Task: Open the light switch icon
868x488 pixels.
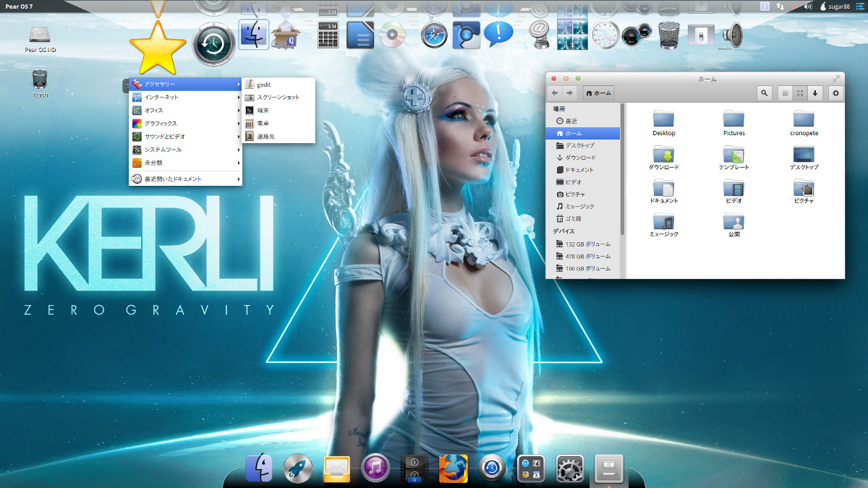Action: click(x=700, y=34)
